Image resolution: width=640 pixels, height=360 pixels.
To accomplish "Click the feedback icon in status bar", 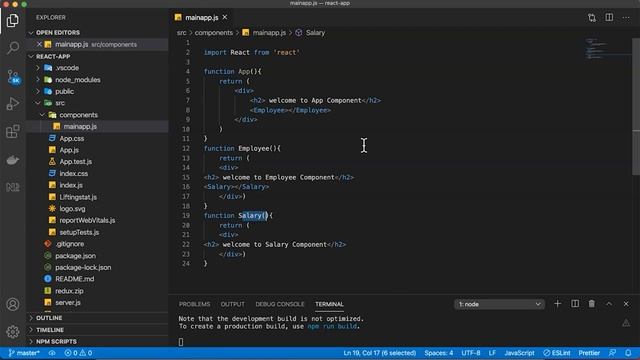I will click(612, 353).
